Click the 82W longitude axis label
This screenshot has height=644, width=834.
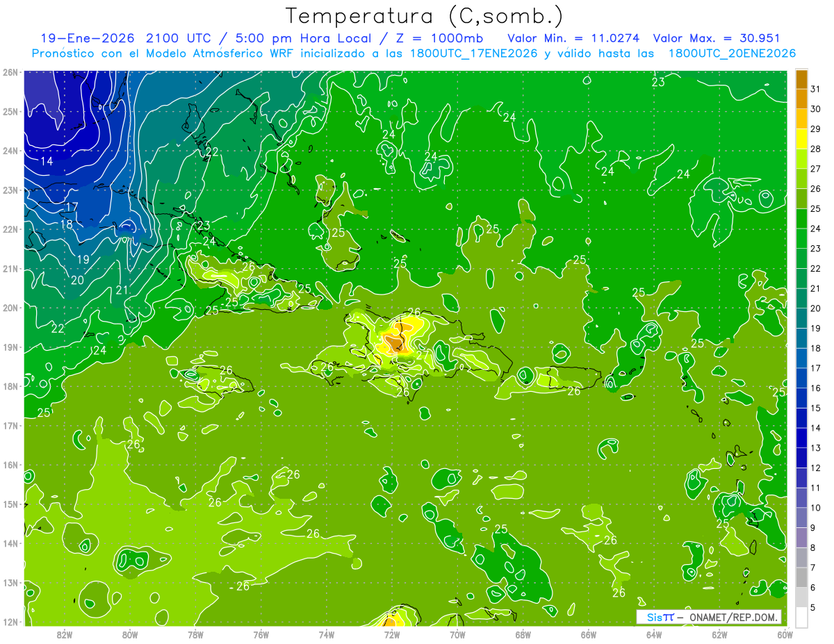coord(65,634)
